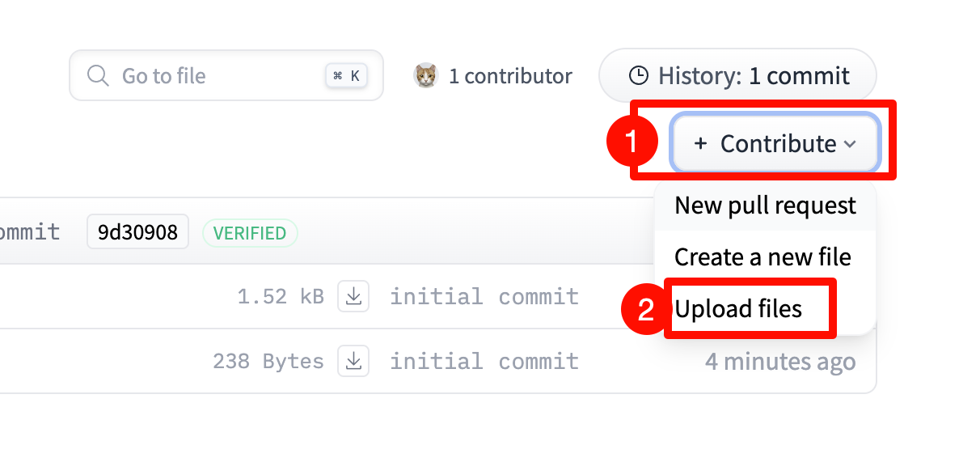Open initial commit link beside 1.52 kB file
Image resolution: width=980 pixels, height=458 pixels.
[484, 297]
